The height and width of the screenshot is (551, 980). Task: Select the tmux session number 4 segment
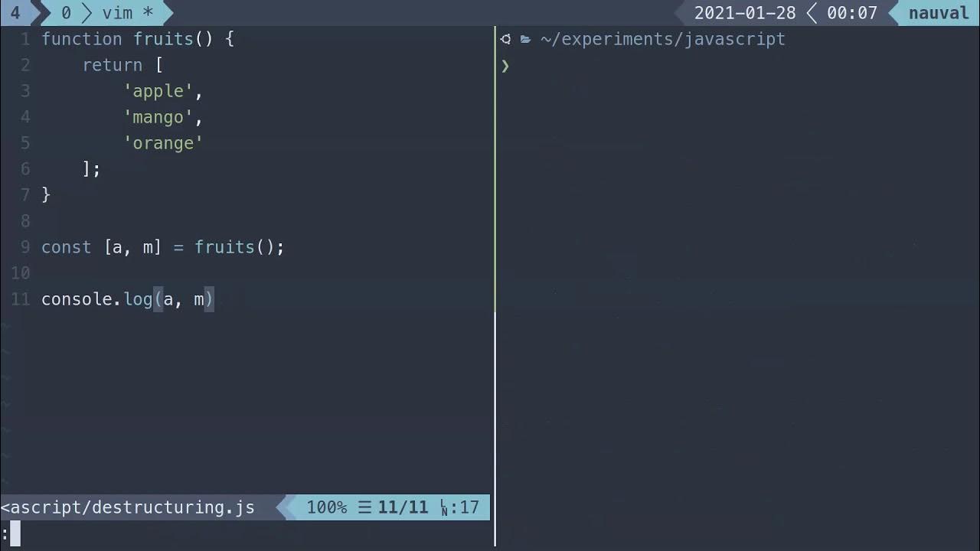pyautogui.click(x=15, y=13)
